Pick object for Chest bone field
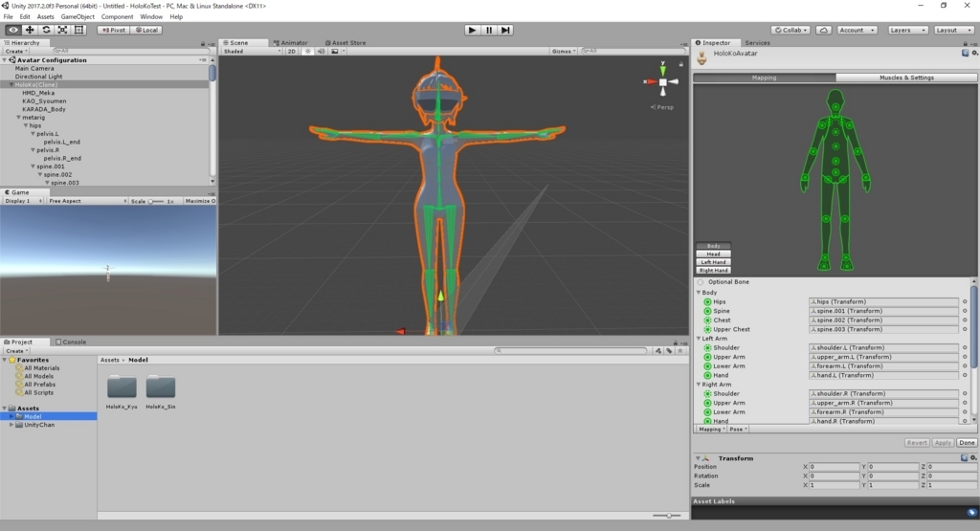The width and height of the screenshot is (980, 531). 965,320
